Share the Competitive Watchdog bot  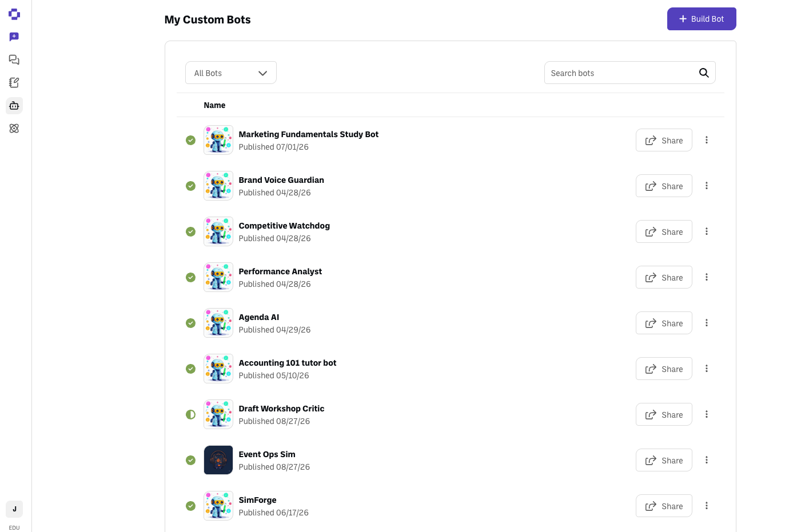pos(664,231)
